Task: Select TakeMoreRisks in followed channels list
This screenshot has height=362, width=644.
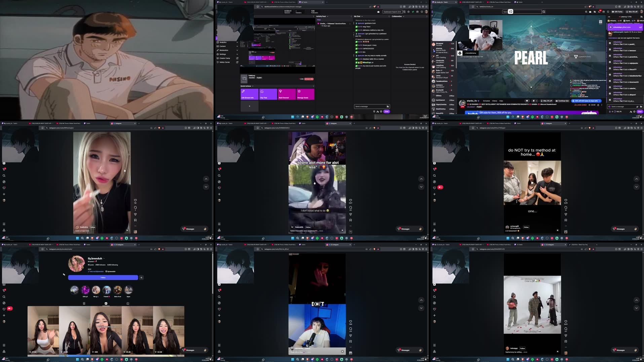Action: coord(443,81)
